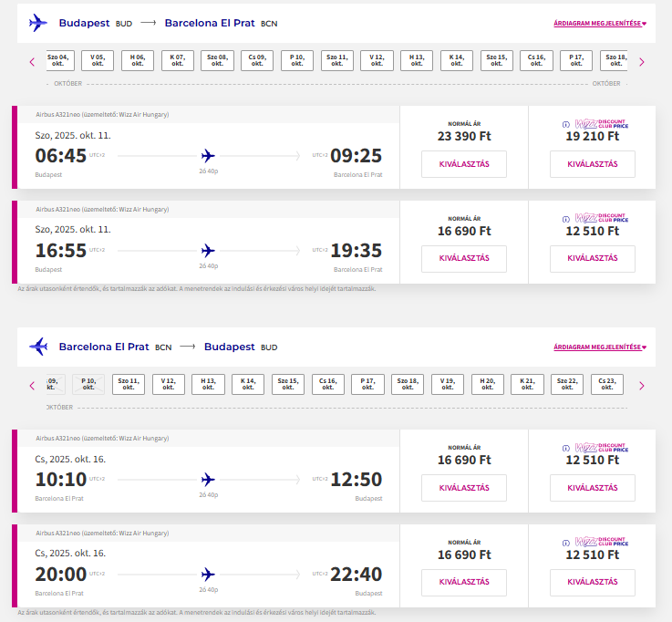Select outbound date V 12, okt.
672x622 pixels.
[x=377, y=61]
